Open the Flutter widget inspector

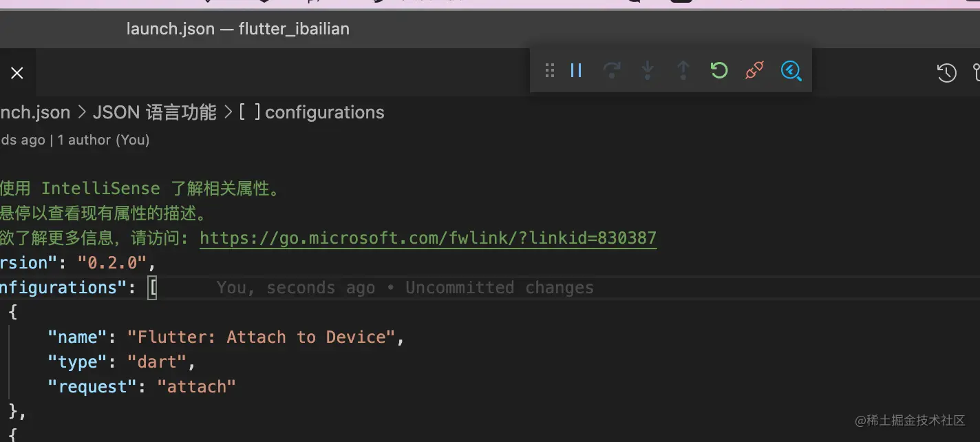tap(791, 70)
